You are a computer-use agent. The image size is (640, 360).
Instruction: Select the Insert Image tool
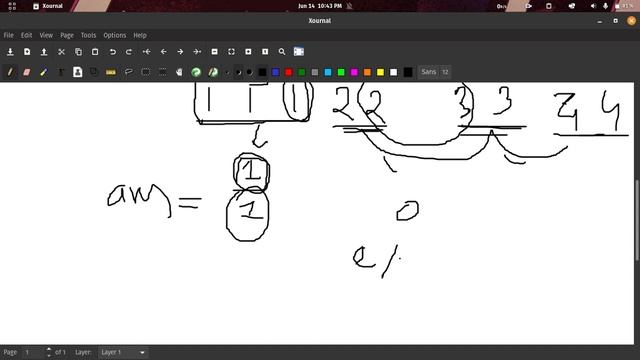coord(78,72)
